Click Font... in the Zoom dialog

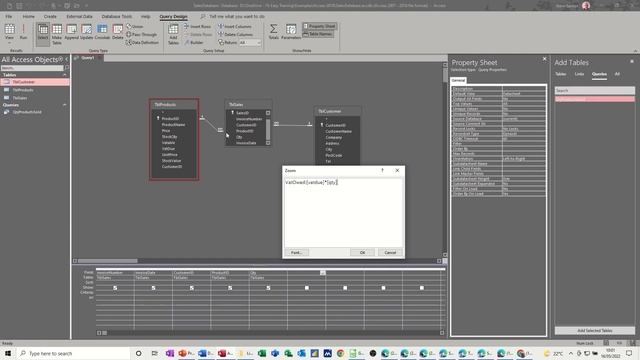coord(296,253)
